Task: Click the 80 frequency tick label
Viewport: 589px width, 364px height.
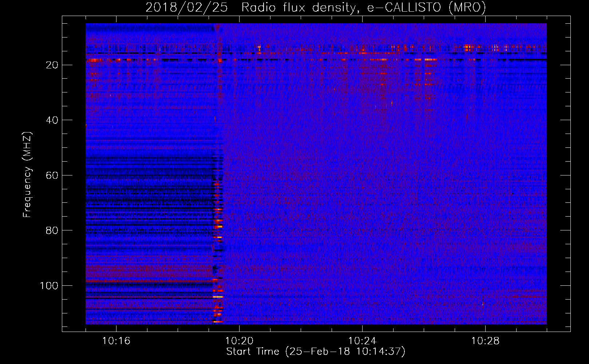Action: point(52,230)
